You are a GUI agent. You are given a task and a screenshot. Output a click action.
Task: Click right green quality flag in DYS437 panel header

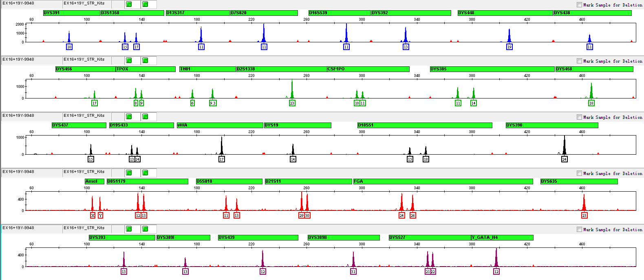[x=145, y=116]
